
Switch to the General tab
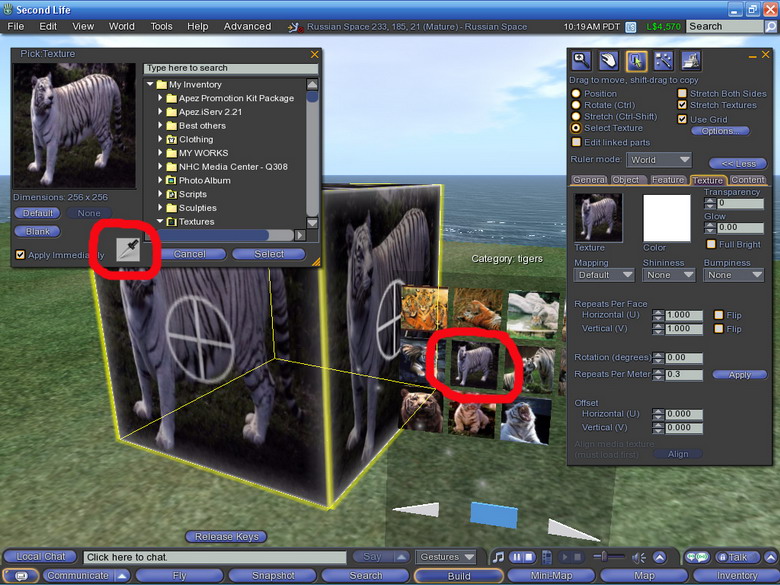tap(589, 180)
